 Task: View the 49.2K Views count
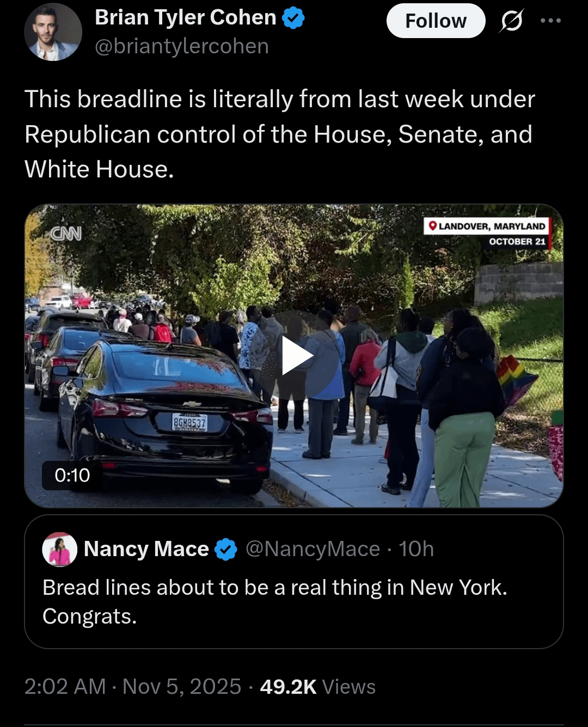pyautogui.click(x=317, y=687)
